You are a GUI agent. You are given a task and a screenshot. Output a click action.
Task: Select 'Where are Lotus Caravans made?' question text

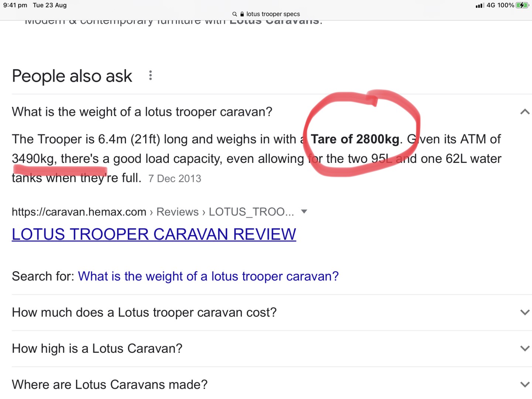click(x=109, y=385)
